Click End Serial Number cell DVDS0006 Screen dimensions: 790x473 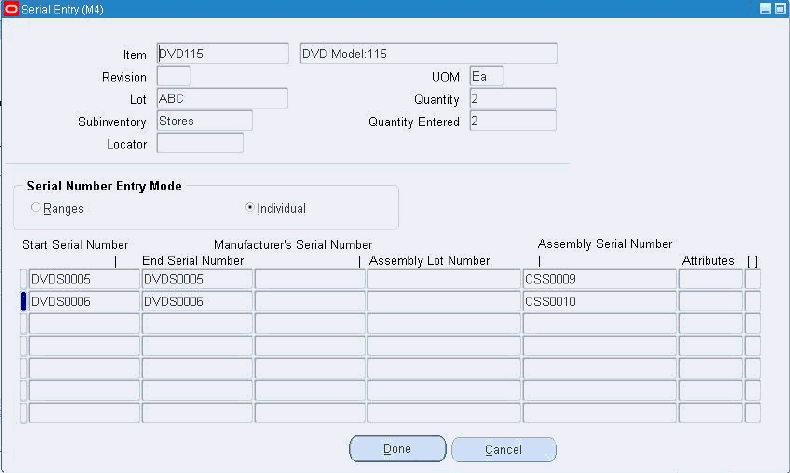click(x=197, y=301)
